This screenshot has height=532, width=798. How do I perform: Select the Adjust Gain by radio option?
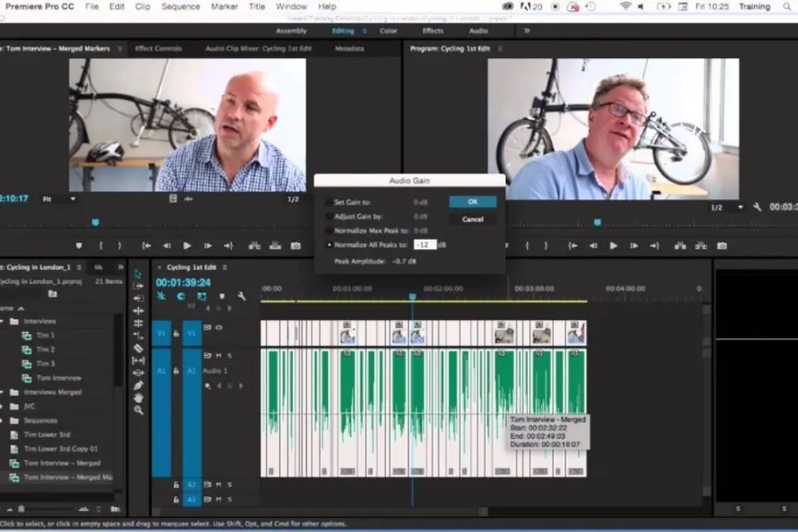pyautogui.click(x=329, y=216)
